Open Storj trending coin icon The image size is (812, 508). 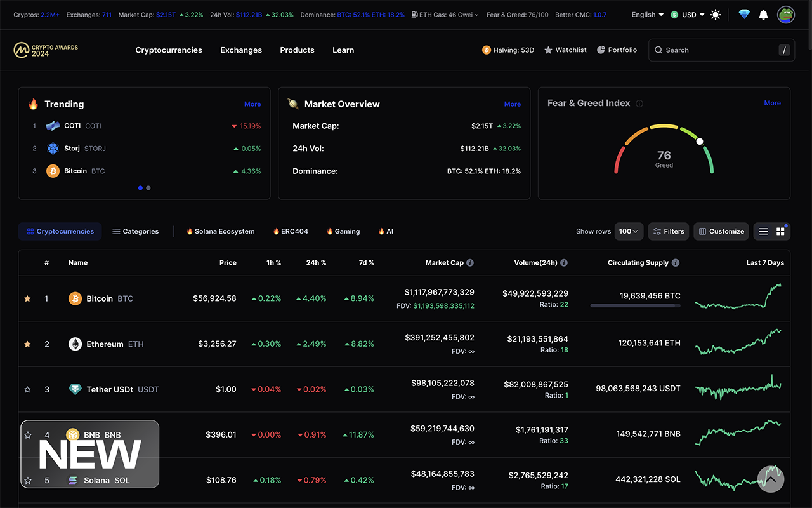53,149
